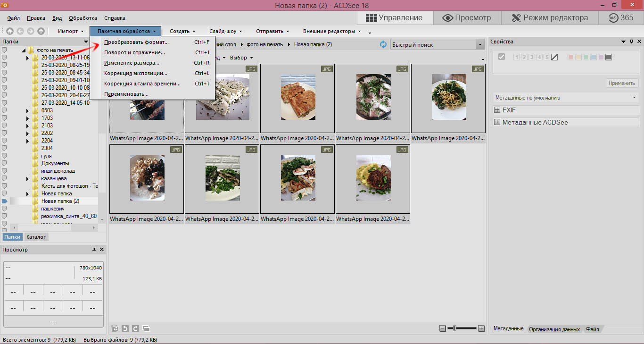Open the Внешние редакторы dropdown
Viewport: 644px width, 344px height.
click(x=332, y=31)
